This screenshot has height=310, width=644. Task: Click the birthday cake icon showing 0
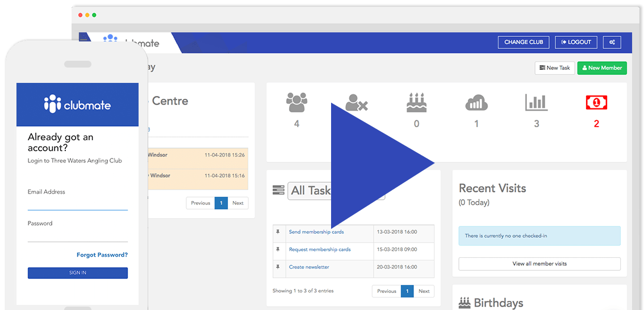tap(416, 102)
